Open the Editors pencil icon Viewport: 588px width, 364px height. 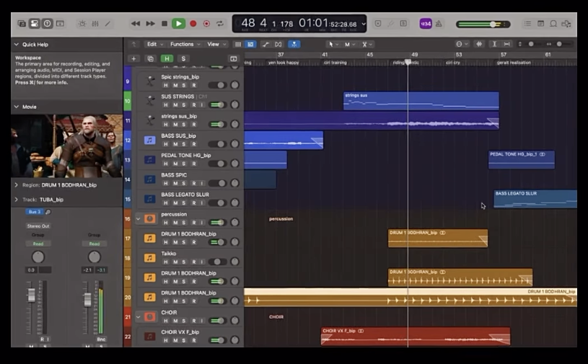click(108, 24)
